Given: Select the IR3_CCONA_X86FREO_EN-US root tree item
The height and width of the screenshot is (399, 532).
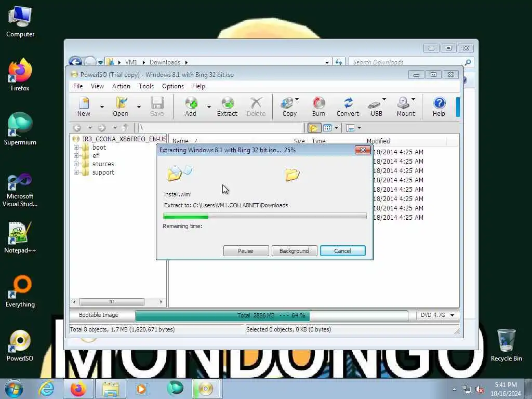Looking at the screenshot, I should [124, 139].
